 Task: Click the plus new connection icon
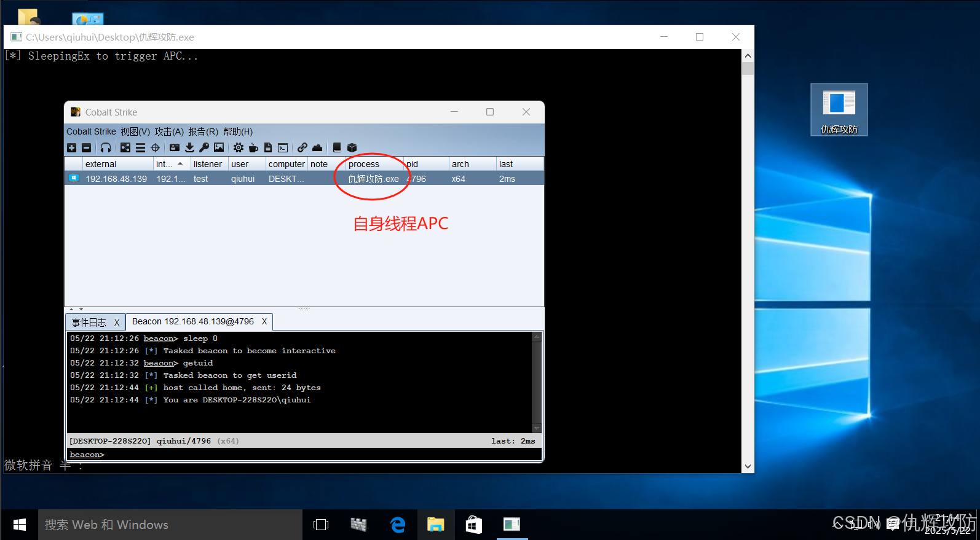coord(71,147)
